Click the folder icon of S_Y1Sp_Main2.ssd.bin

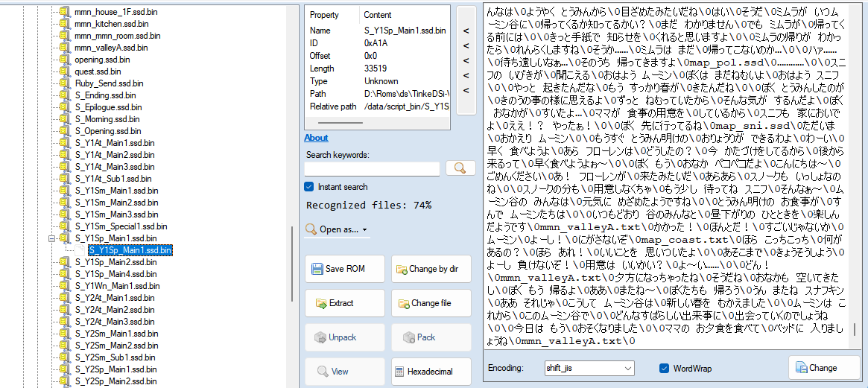pos(65,262)
